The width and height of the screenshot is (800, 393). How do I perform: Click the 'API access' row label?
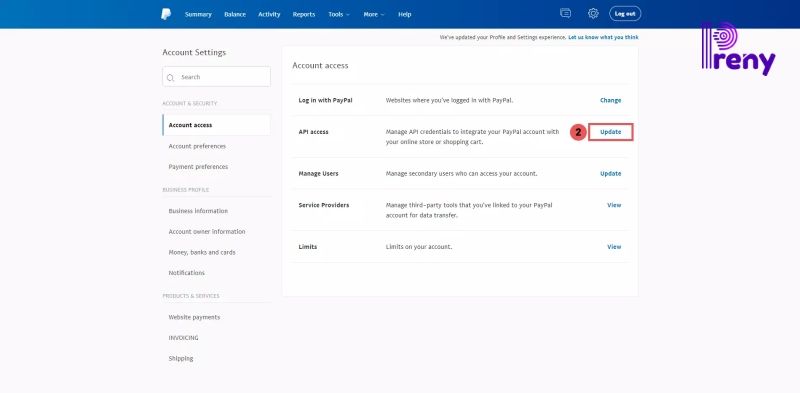click(x=313, y=132)
